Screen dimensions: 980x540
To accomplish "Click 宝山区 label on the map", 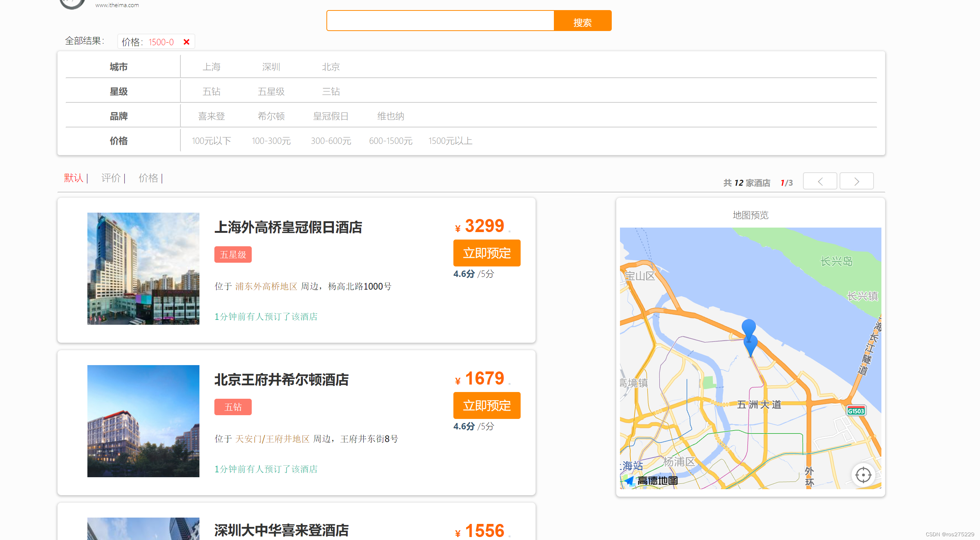I will click(640, 276).
